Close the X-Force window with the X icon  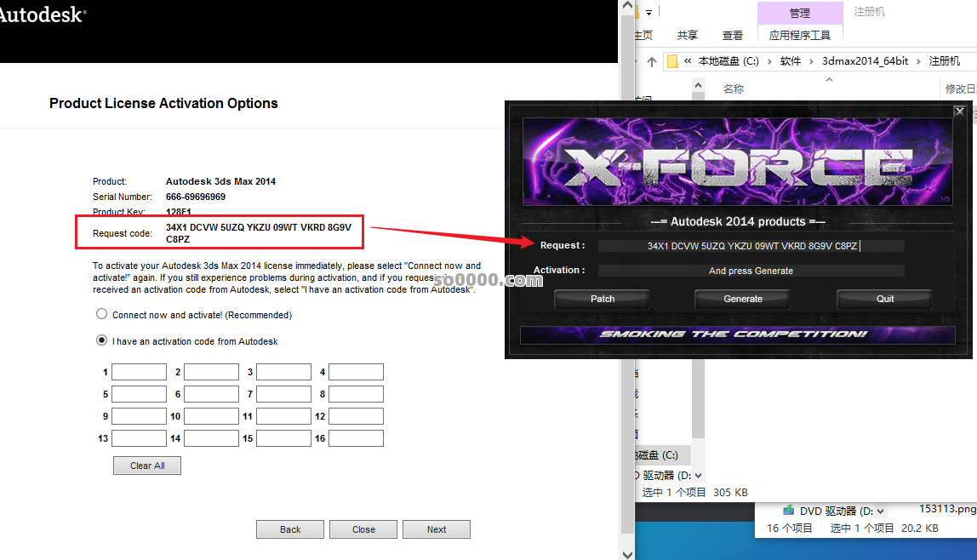[x=959, y=111]
